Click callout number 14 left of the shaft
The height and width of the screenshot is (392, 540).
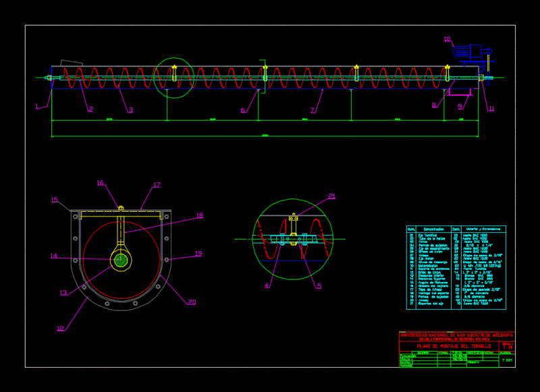[x=54, y=256]
